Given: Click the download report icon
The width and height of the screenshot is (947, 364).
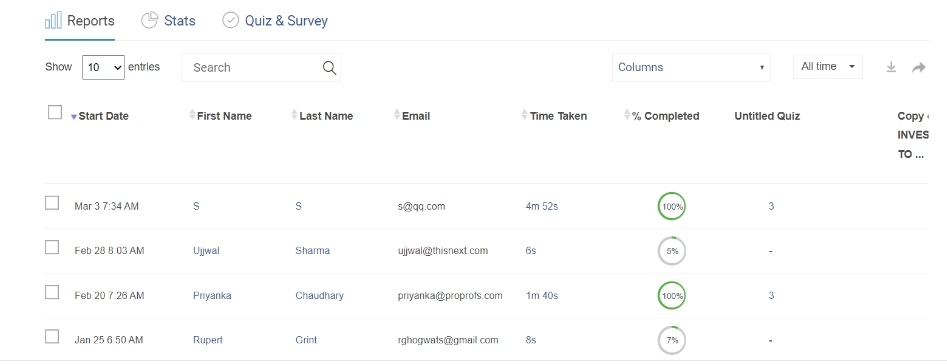Looking at the screenshot, I should [891, 68].
